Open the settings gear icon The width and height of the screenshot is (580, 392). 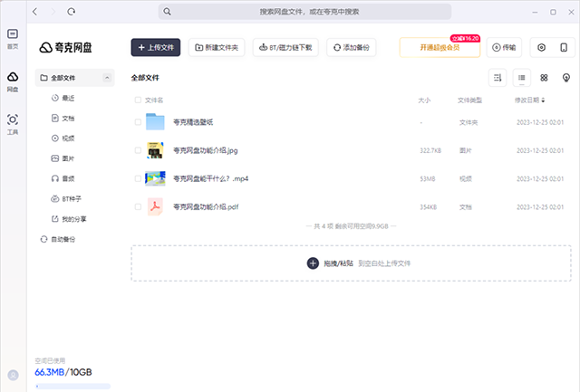541,47
